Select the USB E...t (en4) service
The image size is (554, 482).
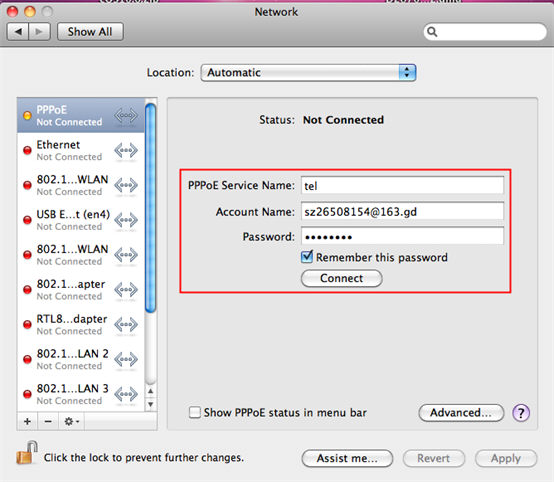(x=81, y=220)
